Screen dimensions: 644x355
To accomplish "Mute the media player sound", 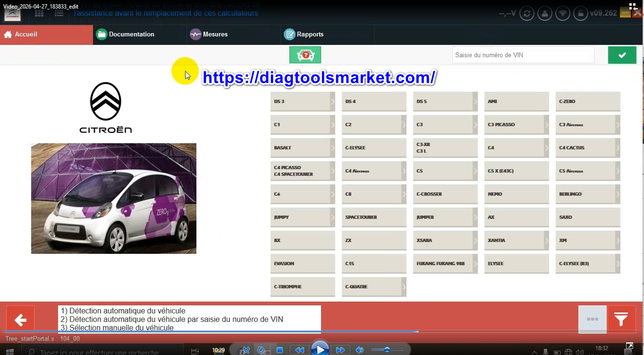I will click(360, 350).
